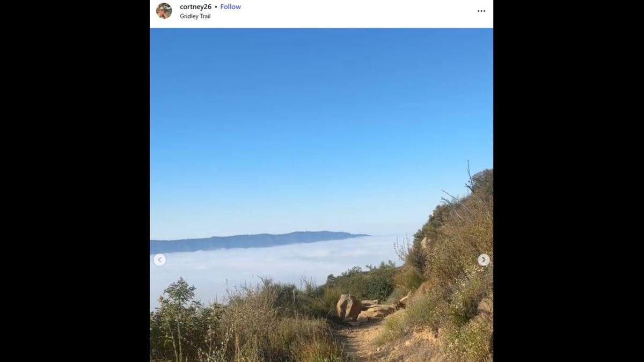Click the black area left of post

75,181
